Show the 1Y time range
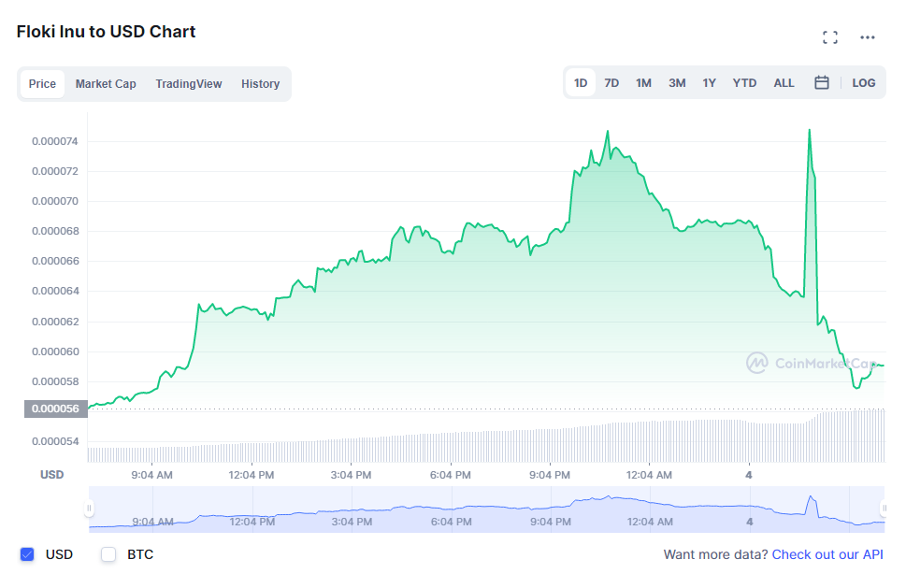 [710, 83]
